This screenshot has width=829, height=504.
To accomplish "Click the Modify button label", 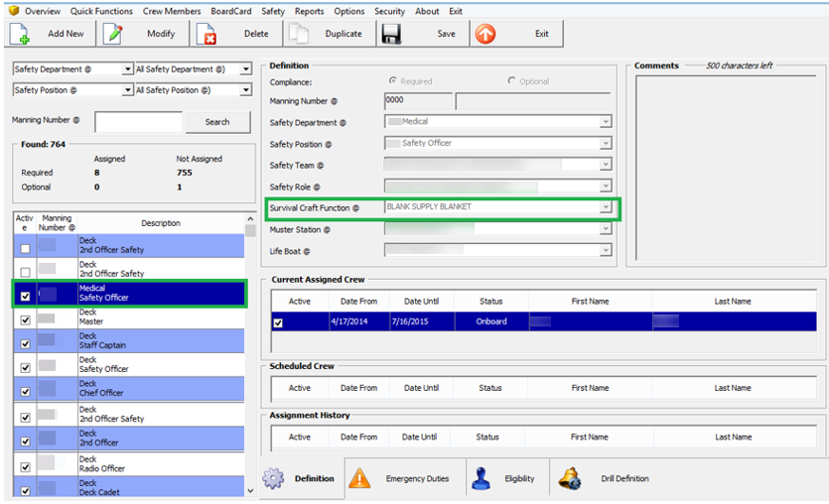I will (161, 34).
